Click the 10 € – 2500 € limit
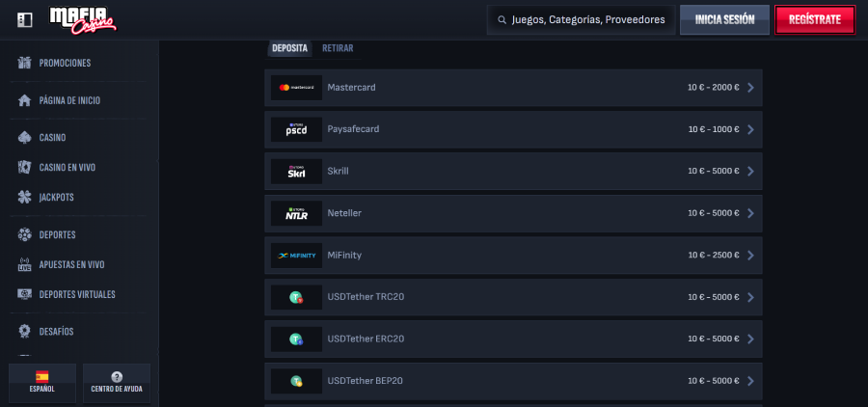Screen dimensions: 868x407 coord(714,256)
